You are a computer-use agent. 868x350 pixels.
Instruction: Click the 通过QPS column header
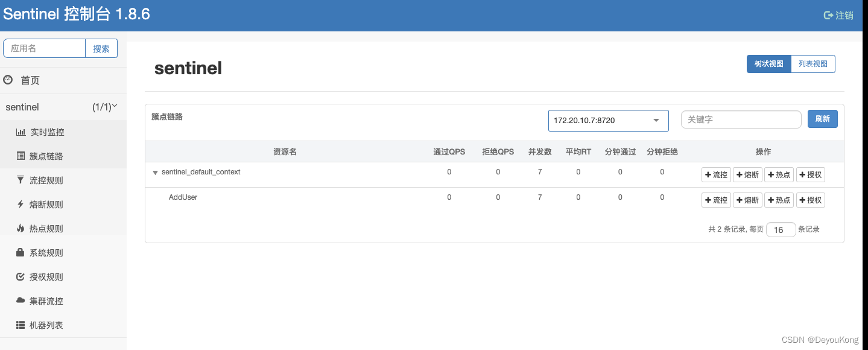pyautogui.click(x=449, y=152)
